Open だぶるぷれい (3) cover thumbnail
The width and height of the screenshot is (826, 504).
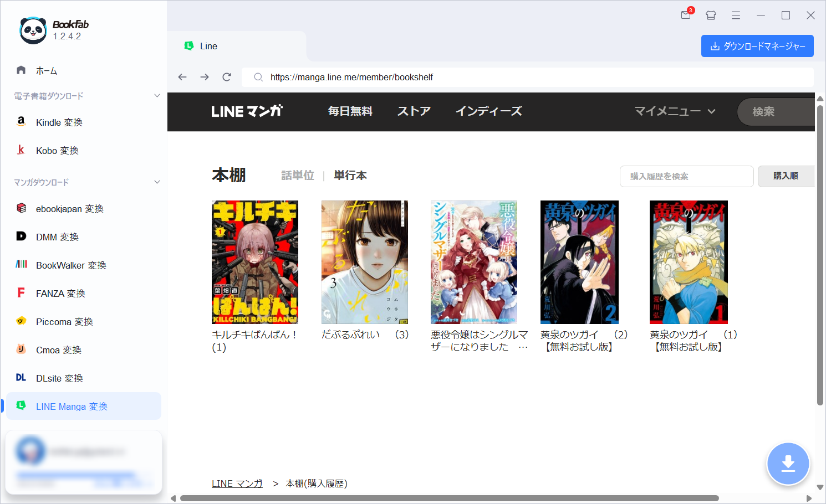pyautogui.click(x=365, y=262)
